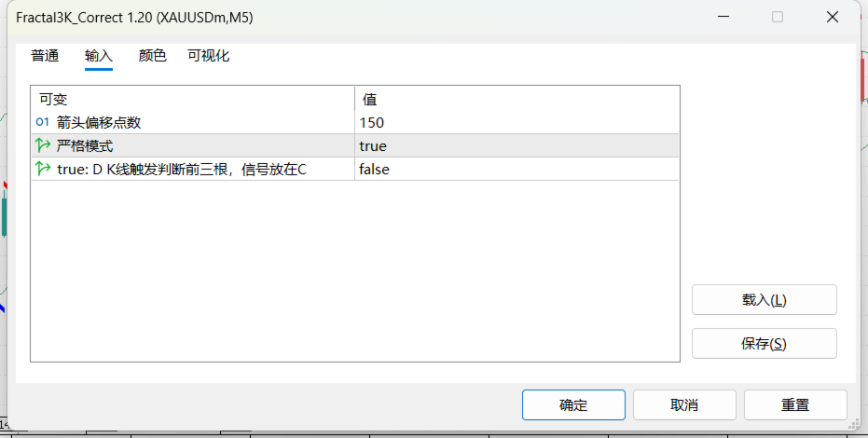
Task: Click the 重置 button
Action: pos(795,404)
